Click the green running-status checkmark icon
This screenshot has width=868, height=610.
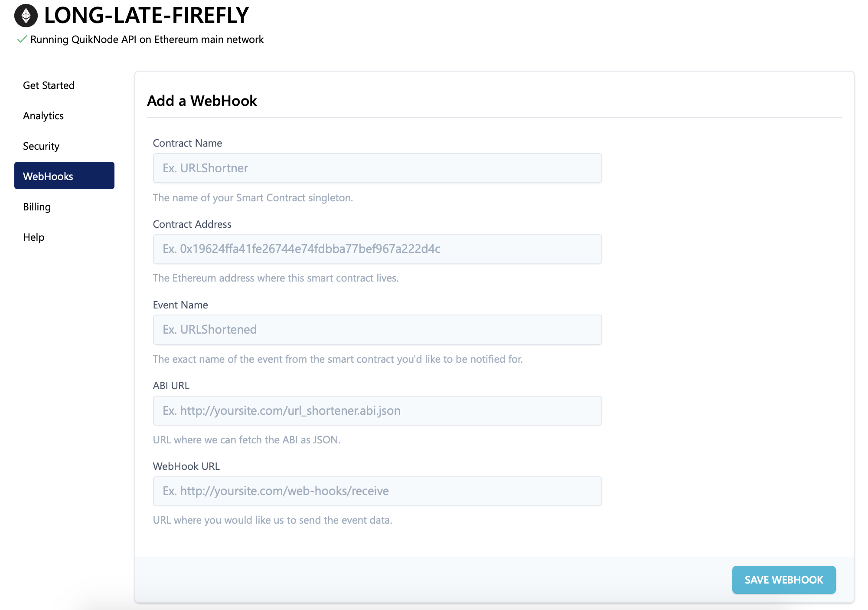(x=22, y=39)
